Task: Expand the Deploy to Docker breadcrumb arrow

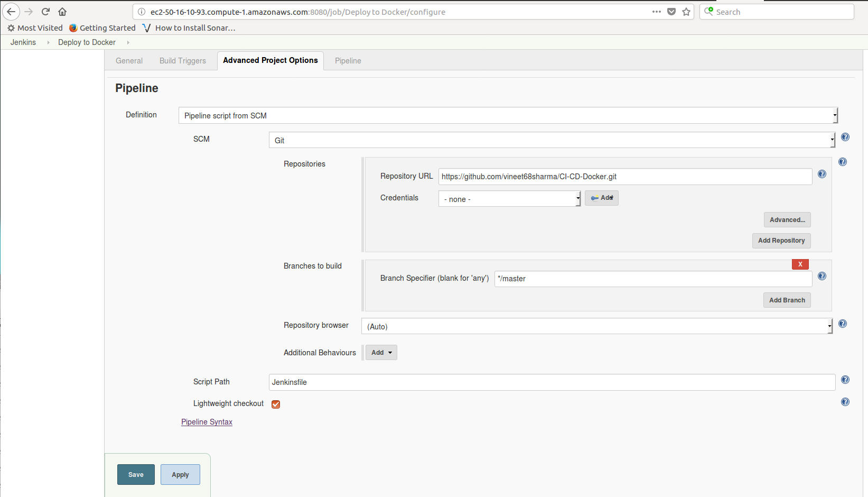Action: (x=128, y=42)
